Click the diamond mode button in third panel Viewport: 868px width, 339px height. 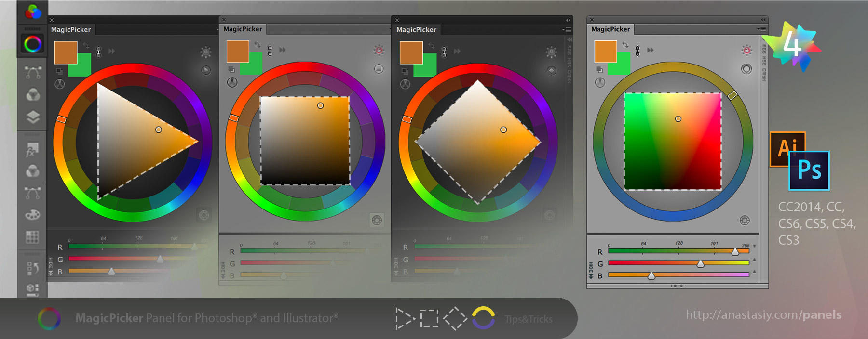click(x=552, y=71)
